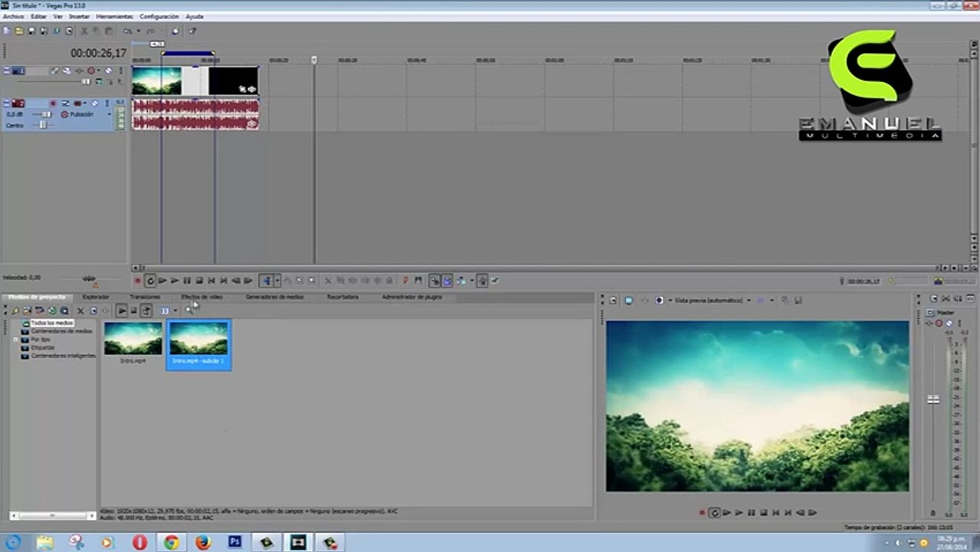The height and width of the screenshot is (552, 980).
Task: Go to start on the timeline transport
Action: pyautogui.click(x=211, y=281)
